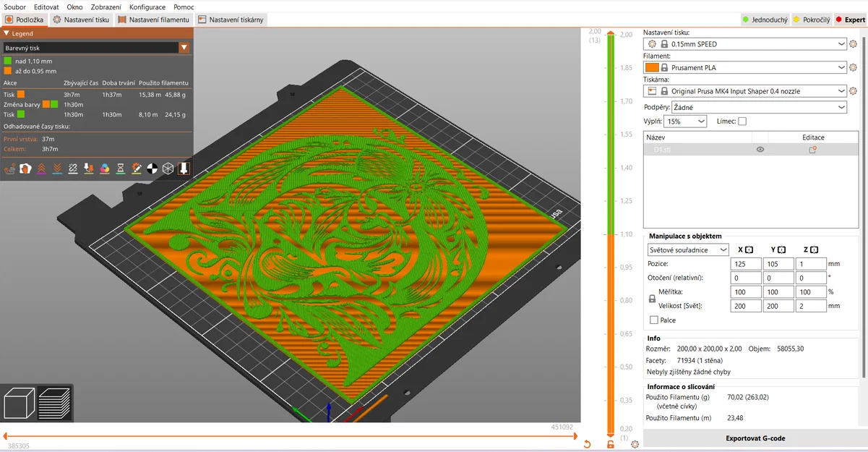Click the Y axis mirror icon
This screenshot has width=868, height=452.
(x=782, y=250)
